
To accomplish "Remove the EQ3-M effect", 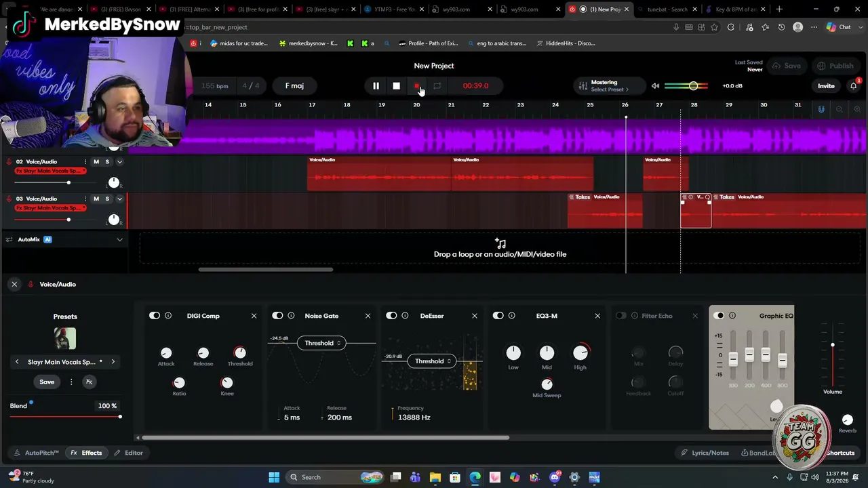I will coord(597,316).
